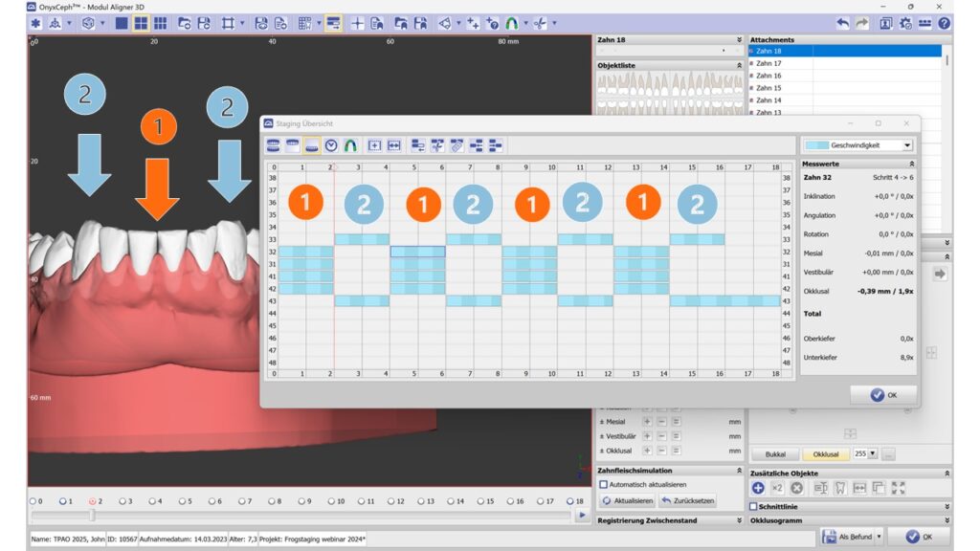Click the green arch icon in Staging toolbar
This screenshot has height=551, width=980.
click(350, 145)
